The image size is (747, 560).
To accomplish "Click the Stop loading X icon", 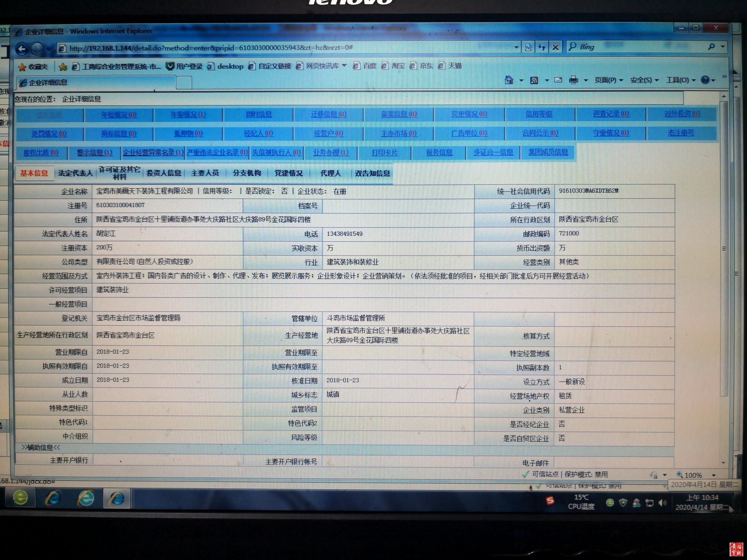I will click(555, 47).
